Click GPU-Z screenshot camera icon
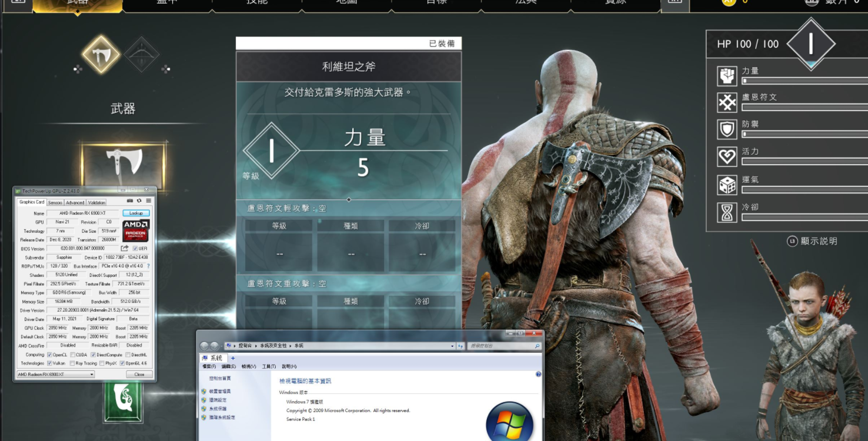This screenshot has width=868, height=441. click(x=129, y=201)
